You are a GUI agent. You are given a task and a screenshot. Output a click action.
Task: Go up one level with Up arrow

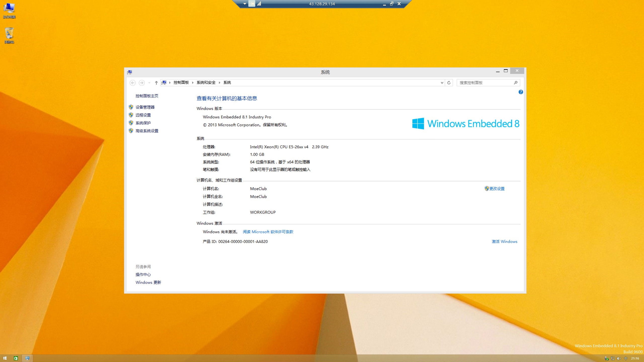click(x=156, y=83)
